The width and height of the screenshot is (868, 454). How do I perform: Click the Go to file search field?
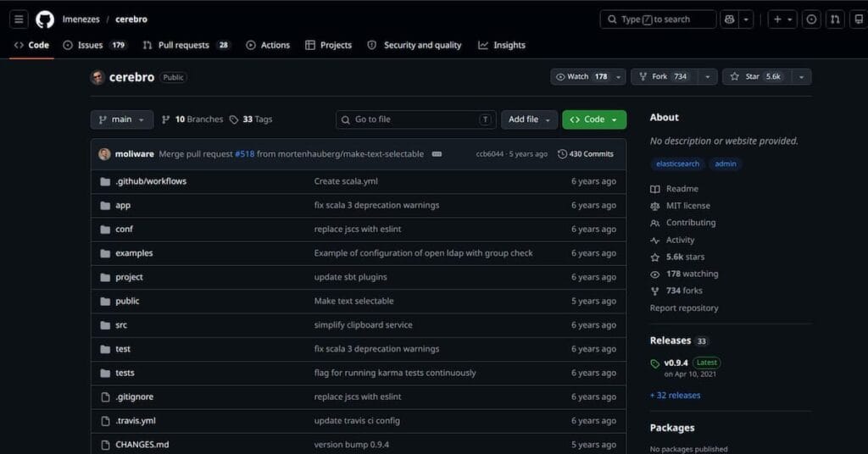click(415, 119)
